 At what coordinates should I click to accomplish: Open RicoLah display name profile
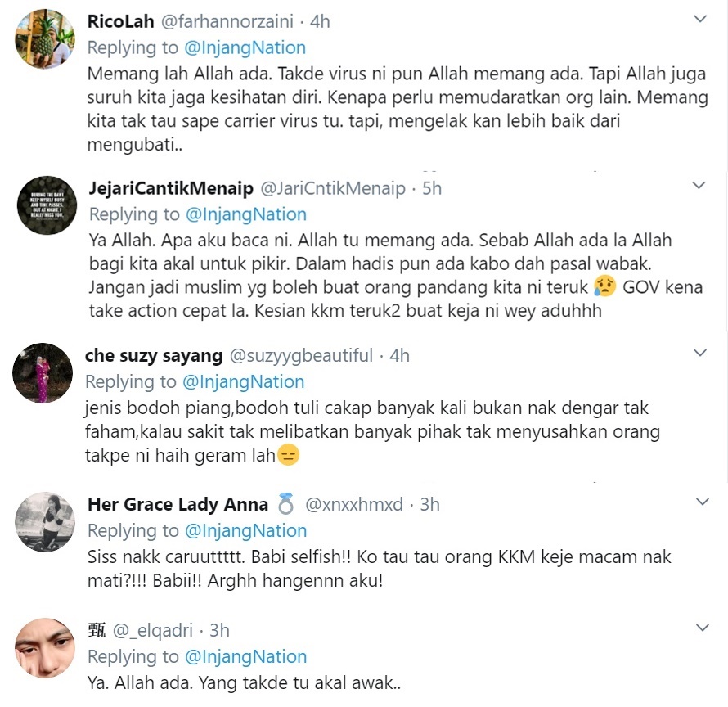point(121,21)
